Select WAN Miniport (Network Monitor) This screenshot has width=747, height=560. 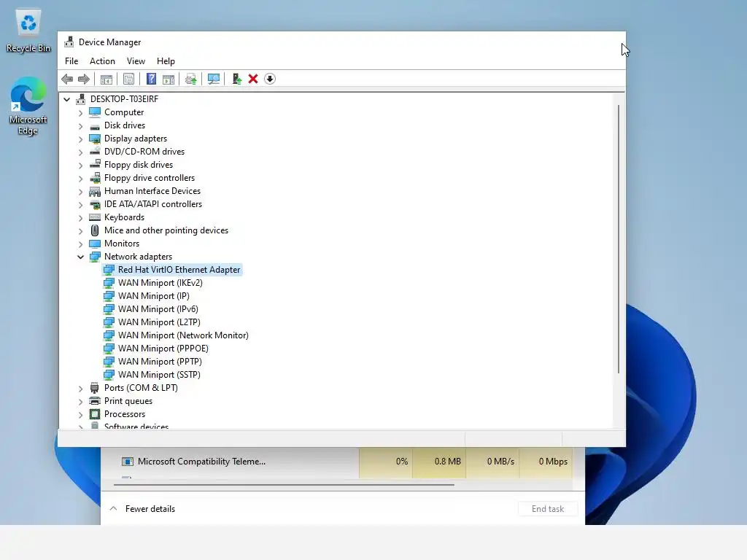click(x=183, y=335)
